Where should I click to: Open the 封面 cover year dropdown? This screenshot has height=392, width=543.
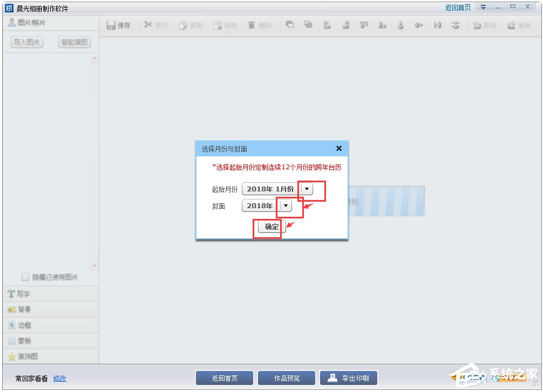pyautogui.click(x=286, y=205)
